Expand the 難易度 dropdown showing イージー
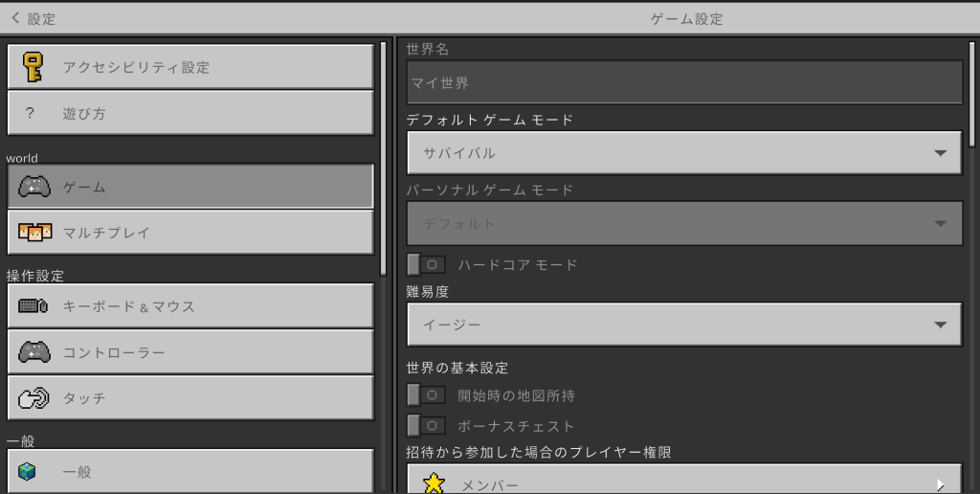The width and height of the screenshot is (980, 494). [683, 326]
